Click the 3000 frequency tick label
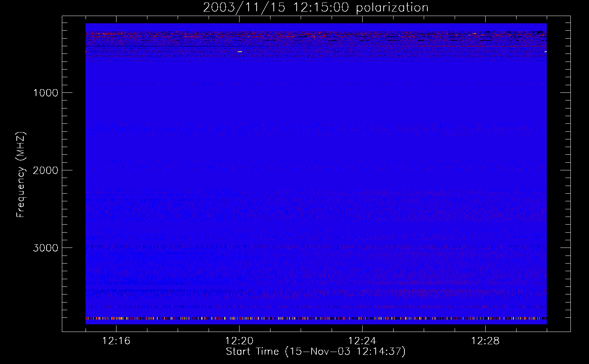 pyautogui.click(x=46, y=248)
